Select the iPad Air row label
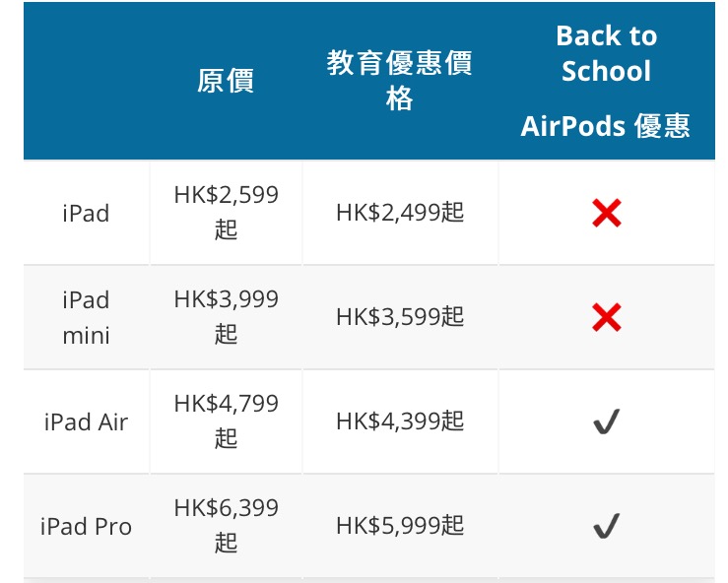 87,422
